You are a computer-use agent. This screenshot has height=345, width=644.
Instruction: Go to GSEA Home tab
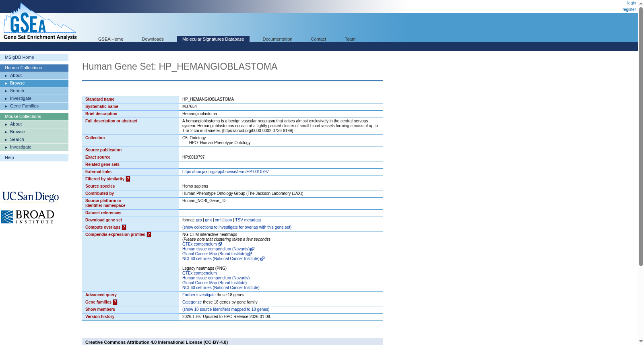click(111, 39)
